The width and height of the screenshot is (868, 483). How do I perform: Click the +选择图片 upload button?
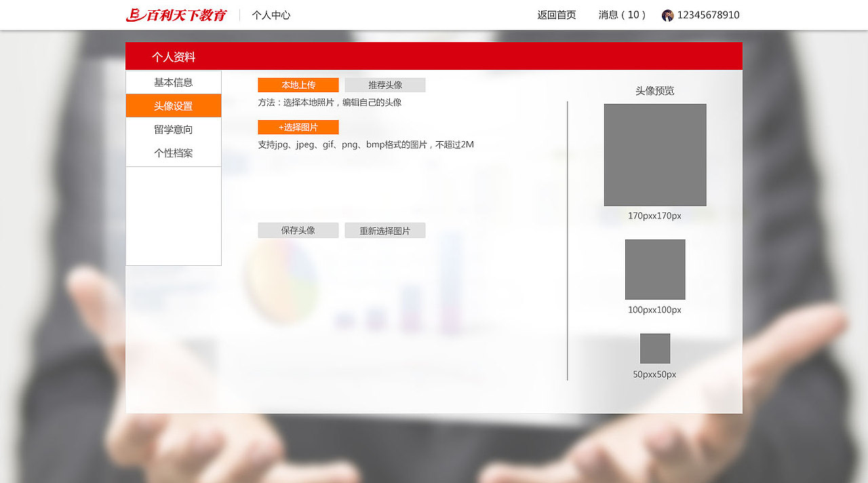click(298, 127)
